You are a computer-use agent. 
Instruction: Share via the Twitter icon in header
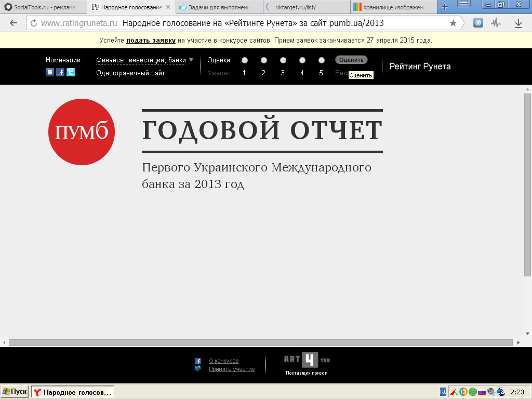71,72
